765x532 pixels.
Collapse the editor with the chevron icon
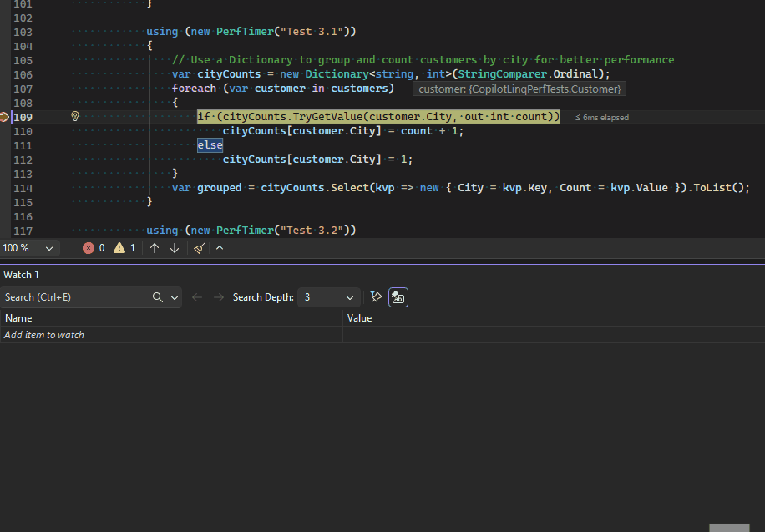click(219, 247)
